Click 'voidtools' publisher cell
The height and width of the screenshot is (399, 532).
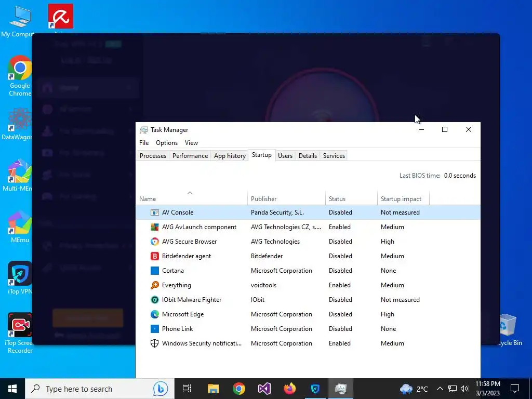pos(263,285)
